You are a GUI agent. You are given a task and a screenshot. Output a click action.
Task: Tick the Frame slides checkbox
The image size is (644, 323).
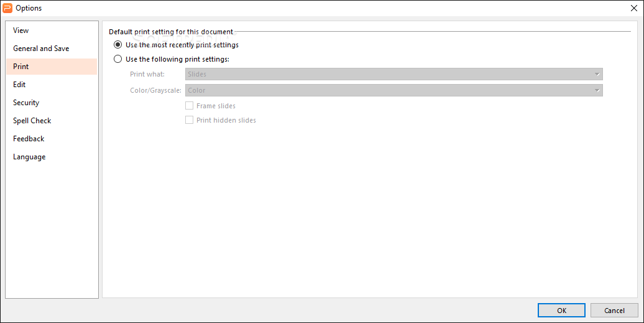[190, 106]
